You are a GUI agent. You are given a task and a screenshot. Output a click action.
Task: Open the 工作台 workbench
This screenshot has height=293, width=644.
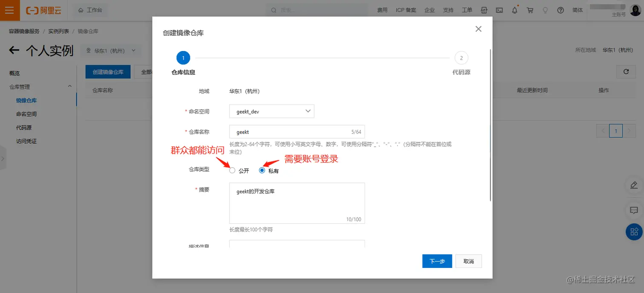click(90, 10)
